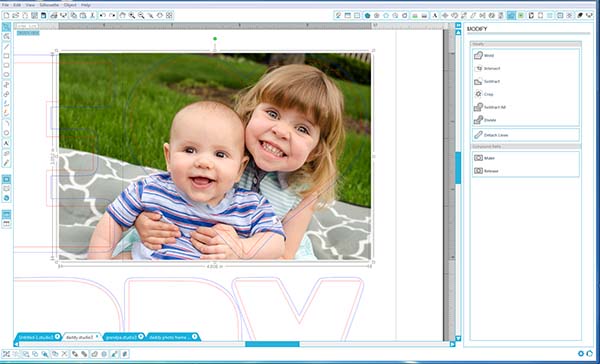Screen dimensions: 600x364
Task: Switch to the design page view
Action: coord(6,179)
